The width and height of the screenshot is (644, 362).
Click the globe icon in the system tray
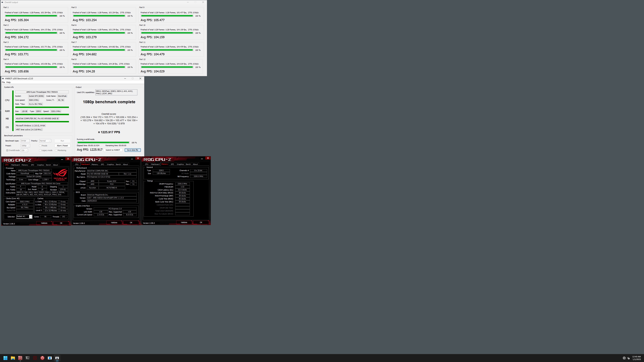624,358
